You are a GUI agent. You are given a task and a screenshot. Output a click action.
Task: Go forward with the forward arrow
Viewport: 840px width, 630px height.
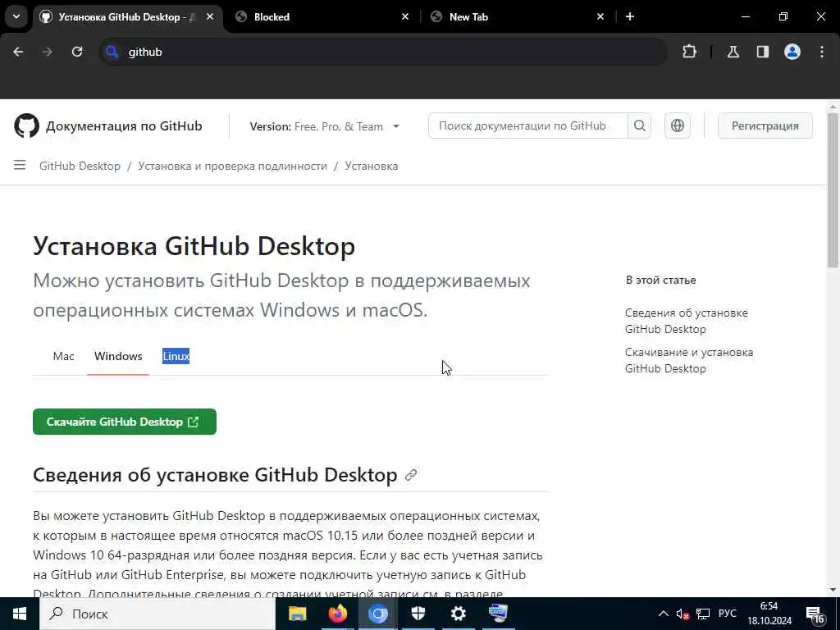pos(48,52)
